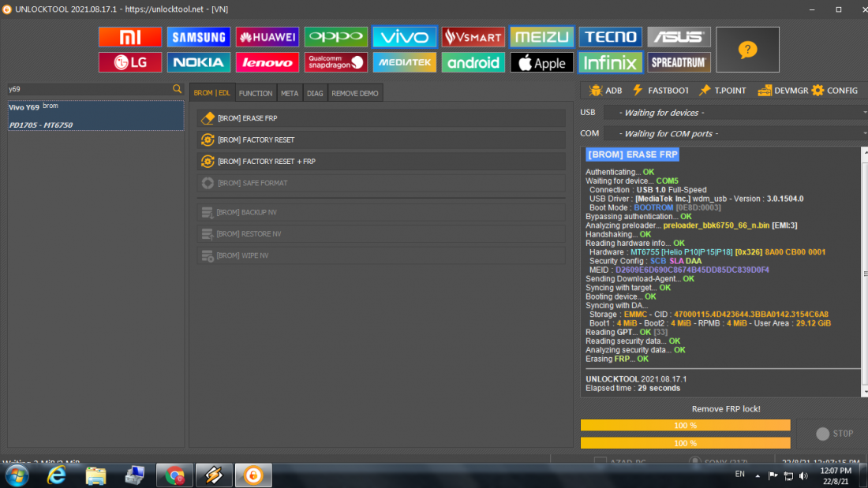
Task: Click the preloader_bbk6750_66_n.bin filename
Action: [x=716, y=225]
